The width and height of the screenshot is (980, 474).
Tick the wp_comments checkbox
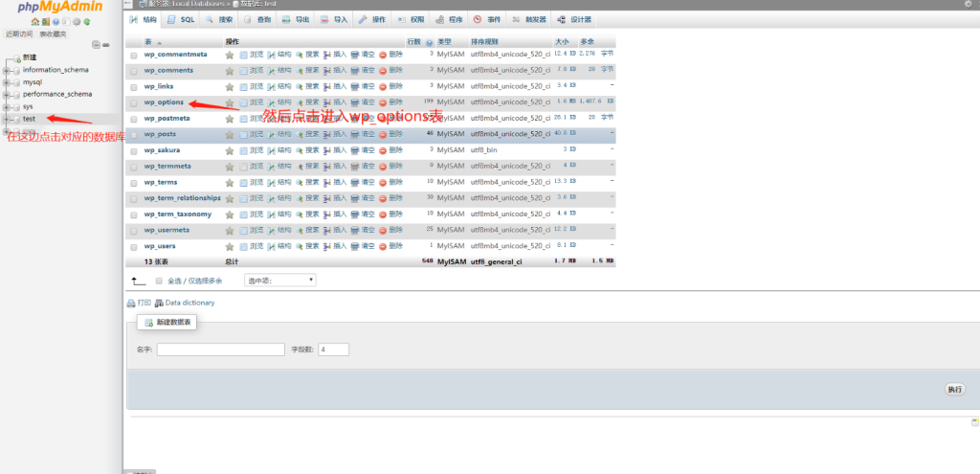pyautogui.click(x=133, y=71)
